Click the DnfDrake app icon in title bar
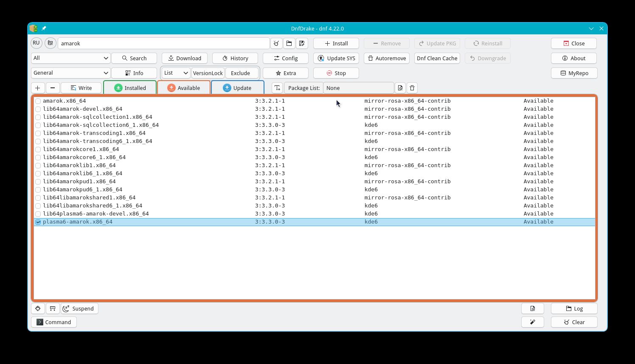This screenshot has height=364, width=635. 34,28
